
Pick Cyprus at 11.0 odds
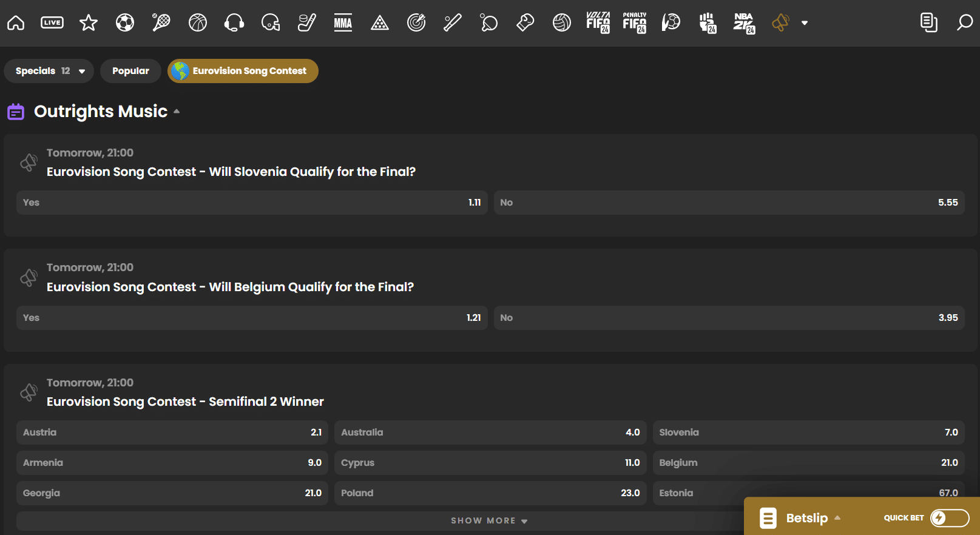coord(490,463)
